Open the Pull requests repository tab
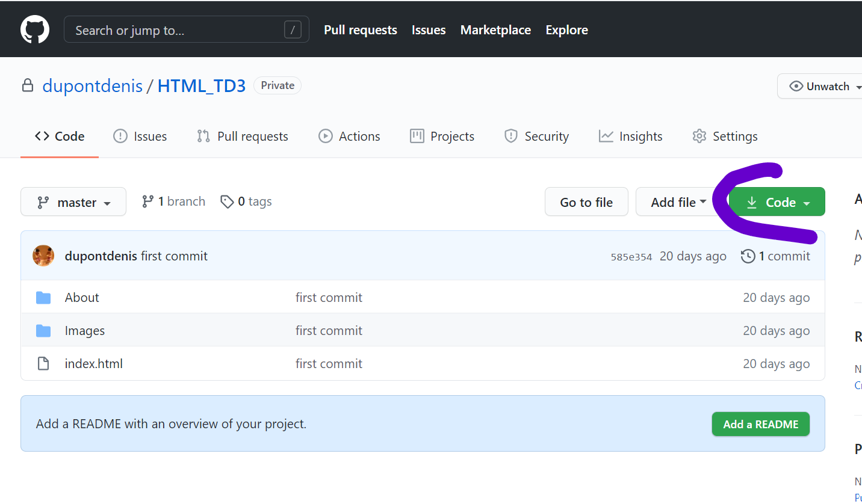This screenshot has height=504, width=862. pyautogui.click(x=243, y=137)
